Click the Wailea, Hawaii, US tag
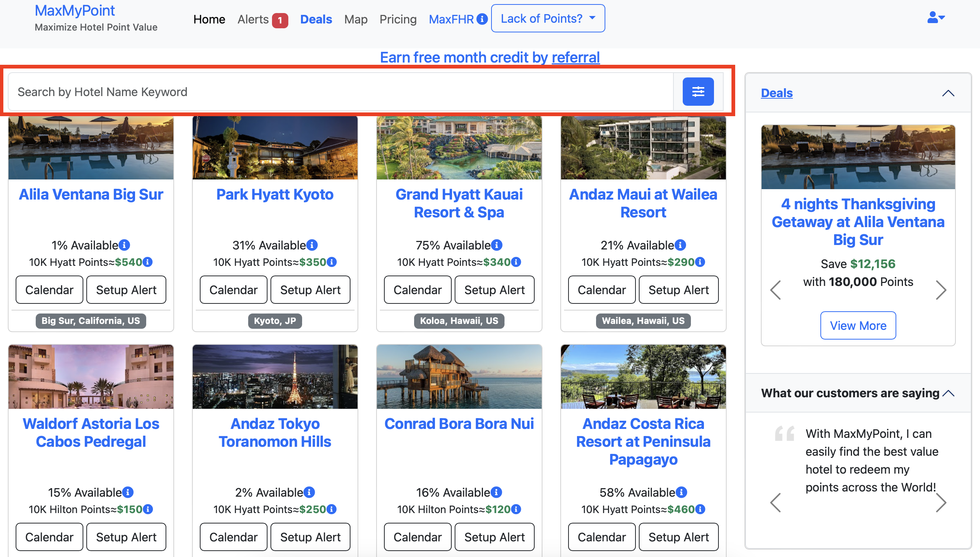 [x=643, y=321]
